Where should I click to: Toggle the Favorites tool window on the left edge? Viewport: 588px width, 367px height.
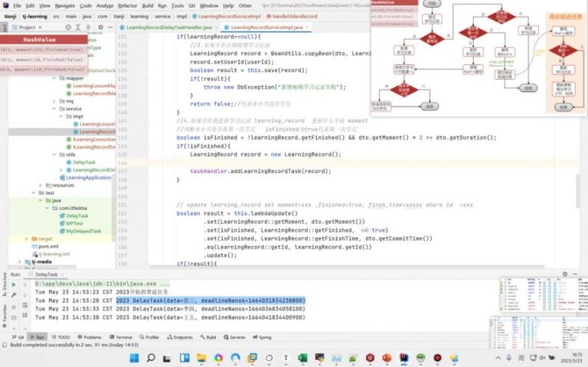4,311
